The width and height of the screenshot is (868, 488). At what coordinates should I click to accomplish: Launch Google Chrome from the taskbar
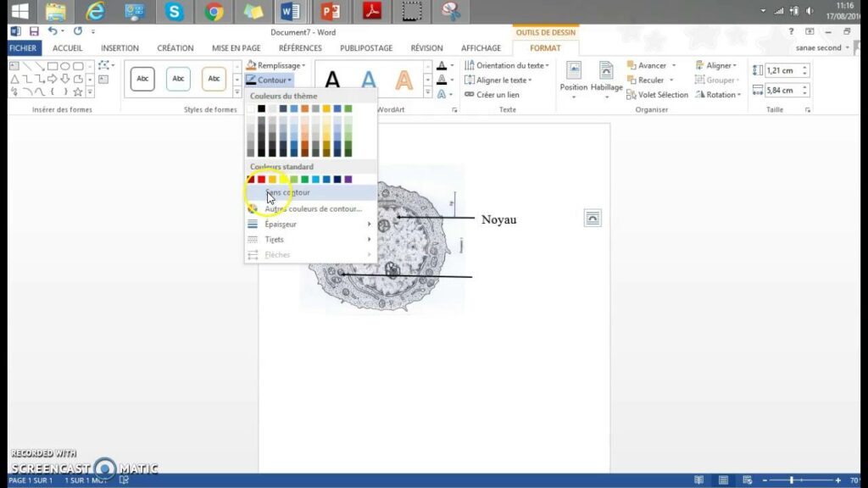(214, 12)
